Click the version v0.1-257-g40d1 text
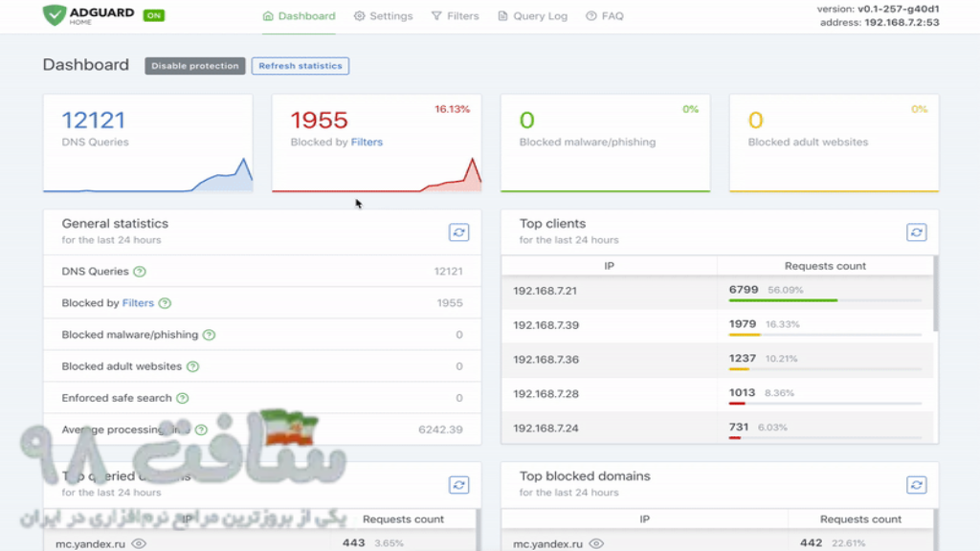Image resolution: width=980 pixels, height=551 pixels. pos(878,9)
